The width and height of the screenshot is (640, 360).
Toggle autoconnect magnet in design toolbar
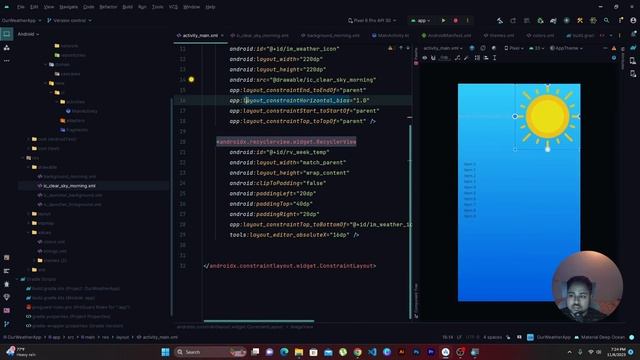point(433,58)
